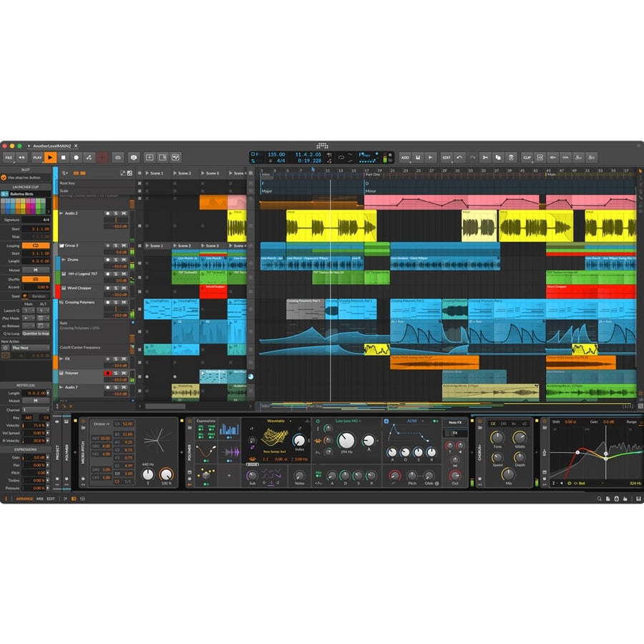The height and width of the screenshot is (644, 644).
Task: Click the save icon beside the ADD button
Action: [x=419, y=157]
